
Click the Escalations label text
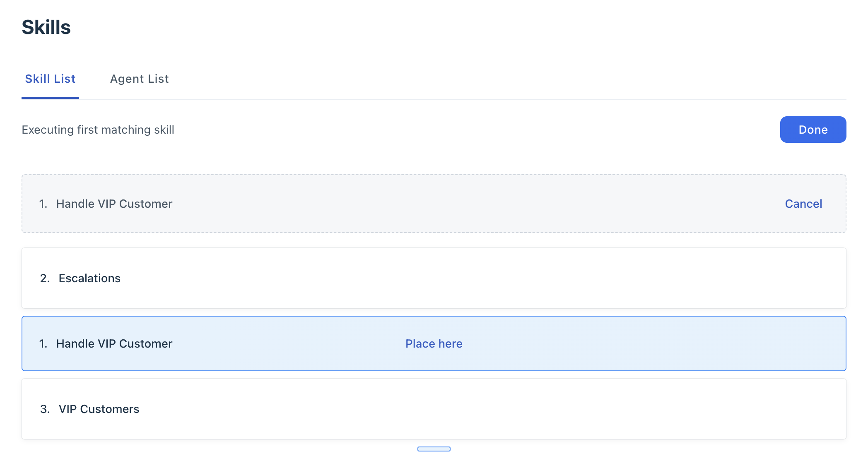coord(89,278)
